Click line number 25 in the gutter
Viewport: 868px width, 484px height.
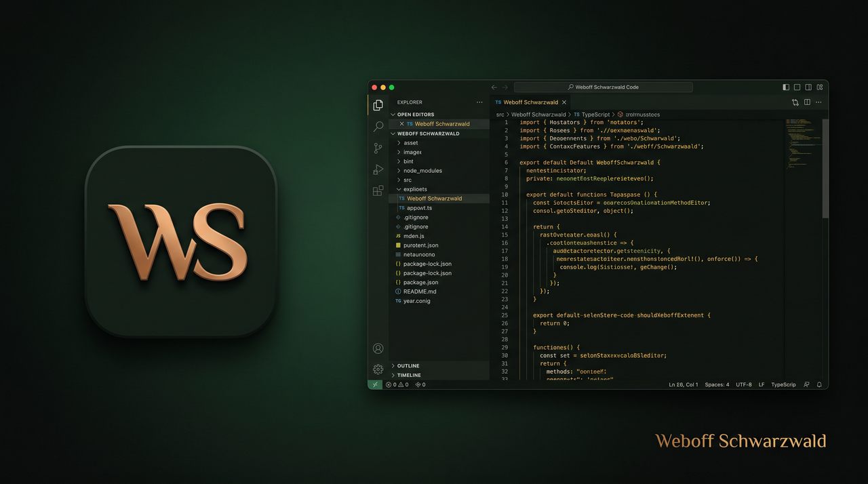coord(505,315)
